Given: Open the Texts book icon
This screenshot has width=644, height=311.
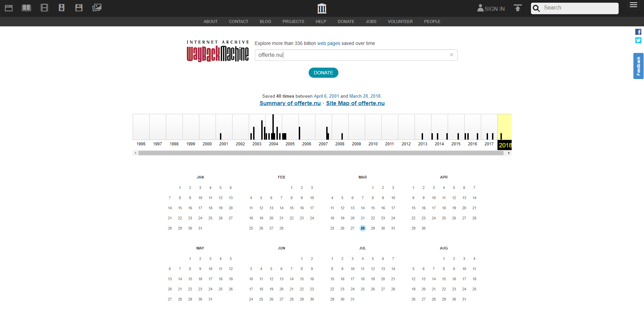Looking at the screenshot, I should [26, 8].
